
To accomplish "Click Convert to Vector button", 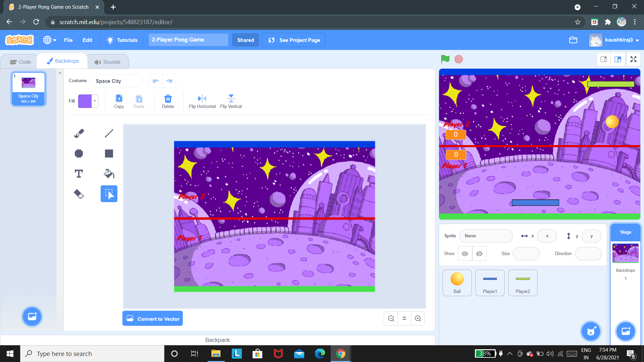I will point(153,319).
